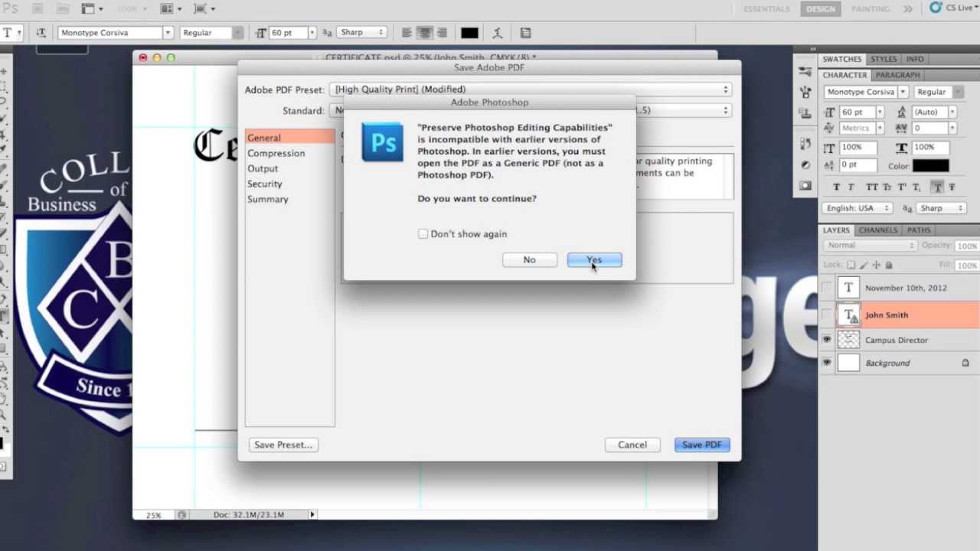Viewport: 980px width, 551px height.
Task: Click the Small Caps button in Character panel
Action: coord(887,187)
